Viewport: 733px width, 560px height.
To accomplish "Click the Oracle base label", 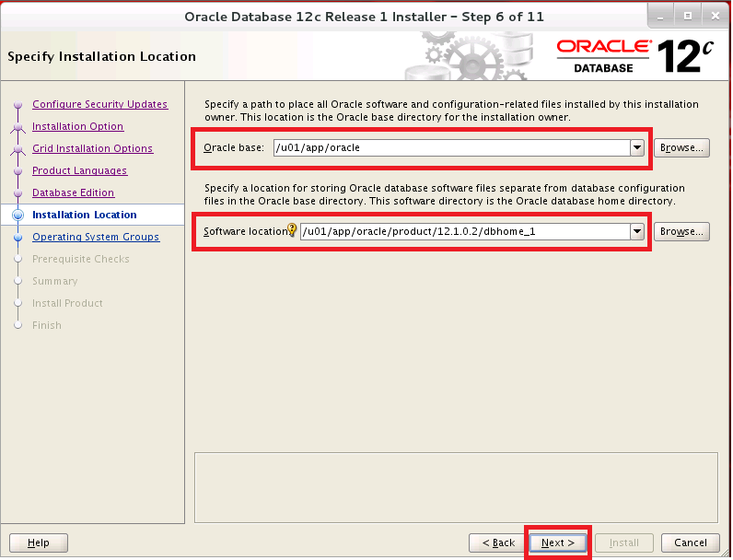I will coord(234,147).
